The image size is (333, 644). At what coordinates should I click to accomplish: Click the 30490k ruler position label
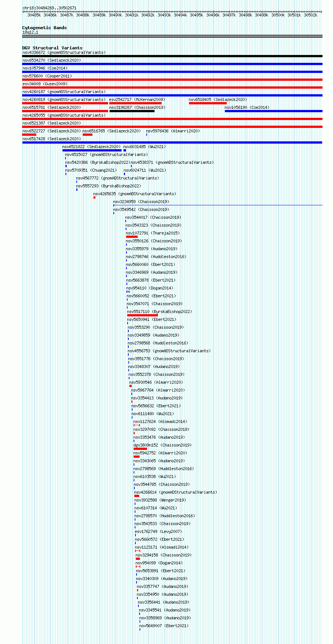[x=115, y=15]
